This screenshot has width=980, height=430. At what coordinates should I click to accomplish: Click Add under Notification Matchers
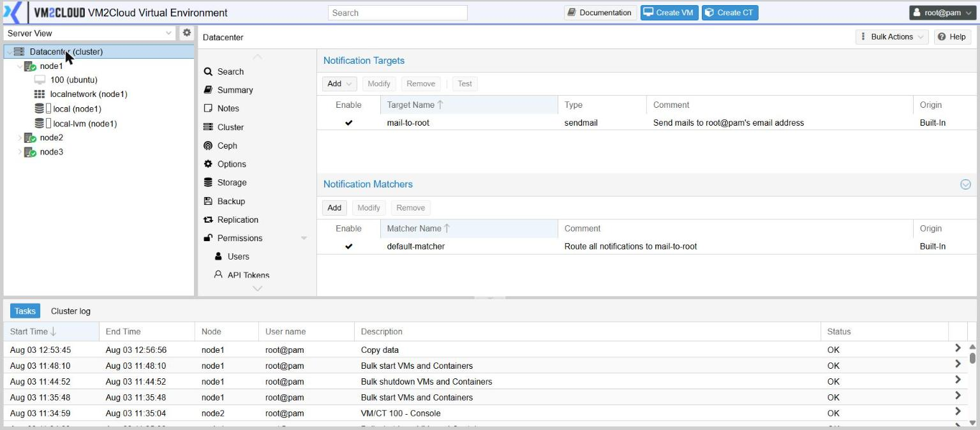click(334, 208)
